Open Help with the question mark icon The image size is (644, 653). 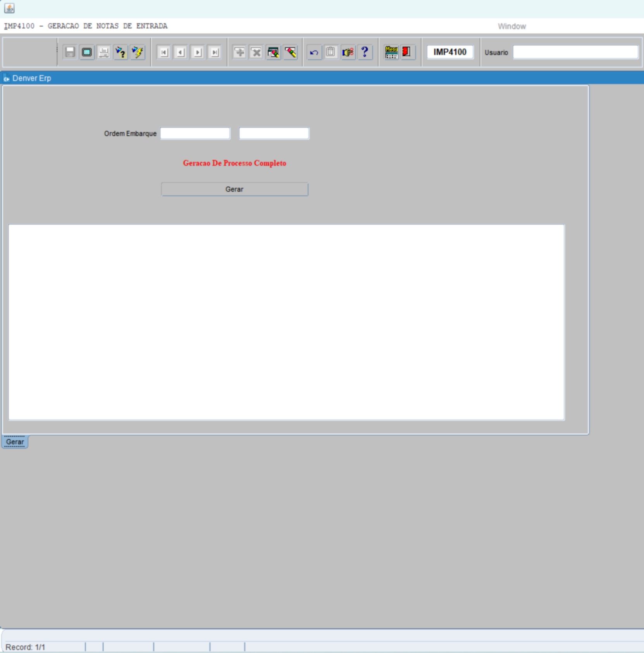coord(365,52)
